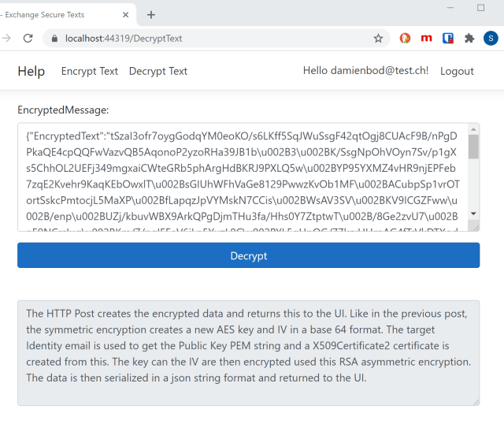Go forward using the browser arrow

[6, 38]
